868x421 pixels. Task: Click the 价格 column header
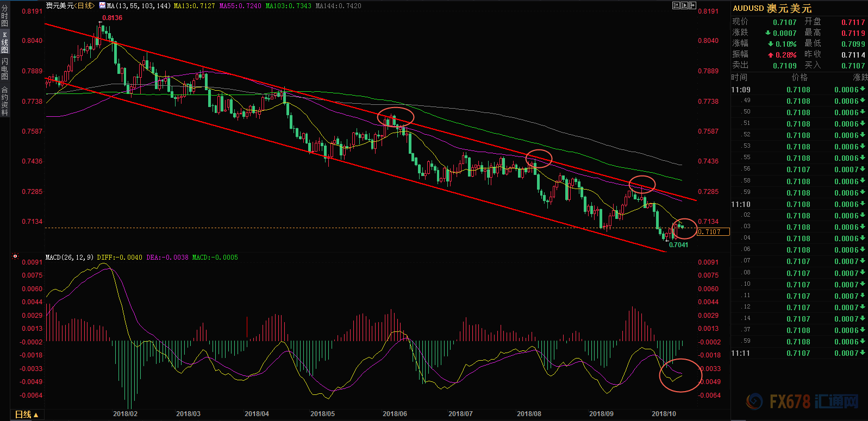point(800,78)
